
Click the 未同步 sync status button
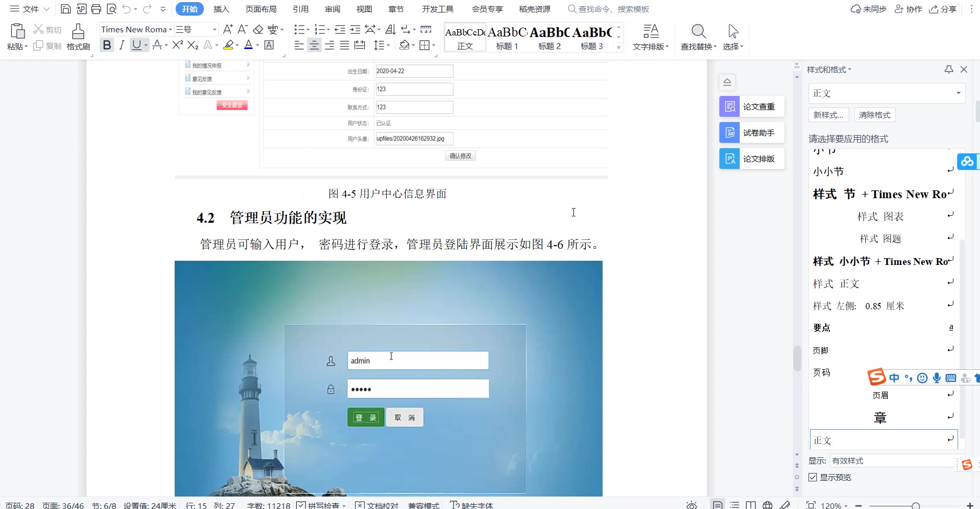[x=868, y=9]
